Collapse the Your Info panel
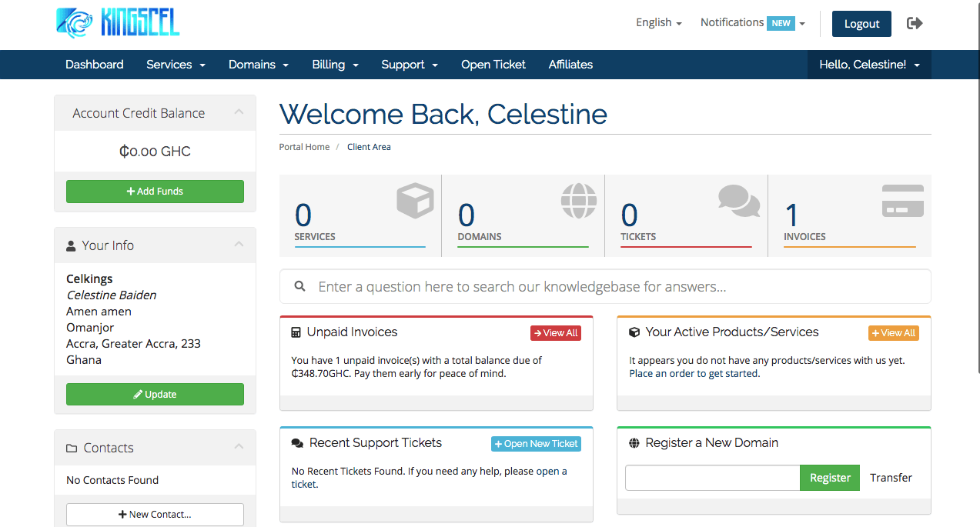Image resolution: width=980 pixels, height=527 pixels. 239,245
